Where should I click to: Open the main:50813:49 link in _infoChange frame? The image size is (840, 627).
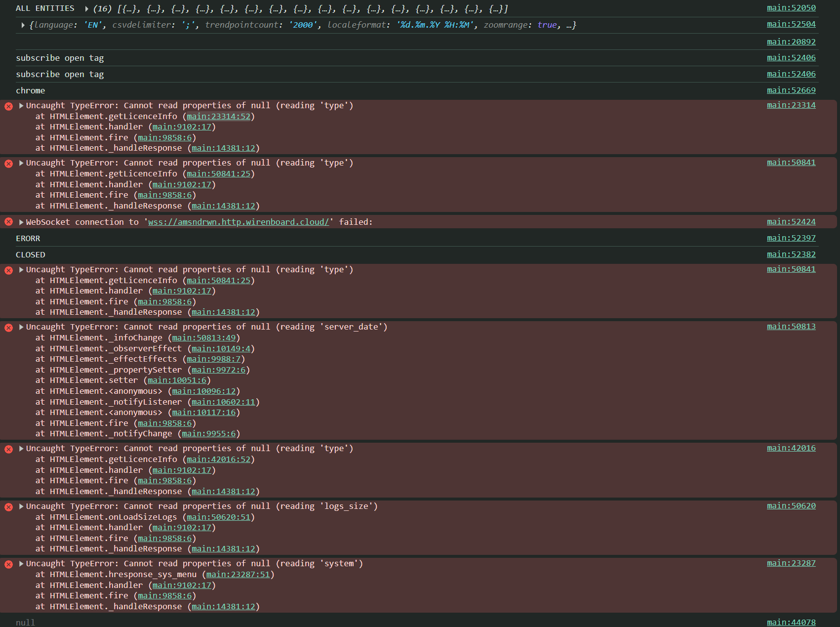click(203, 337)
